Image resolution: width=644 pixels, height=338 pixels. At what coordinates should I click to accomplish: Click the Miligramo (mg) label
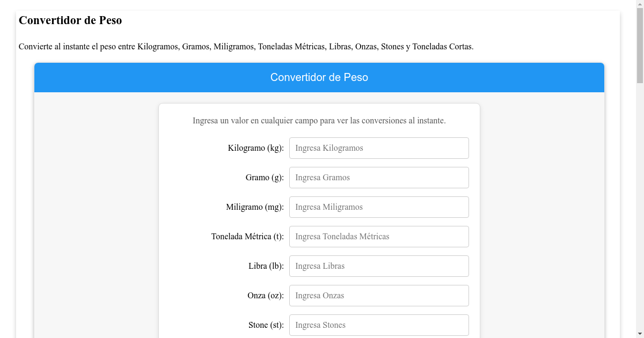pyautogui.click(x=255, y=207)
